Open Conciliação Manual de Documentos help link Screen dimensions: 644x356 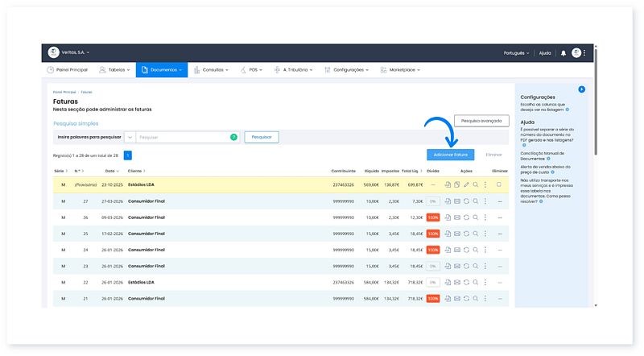pyautogui.click(x=542, y=155)
